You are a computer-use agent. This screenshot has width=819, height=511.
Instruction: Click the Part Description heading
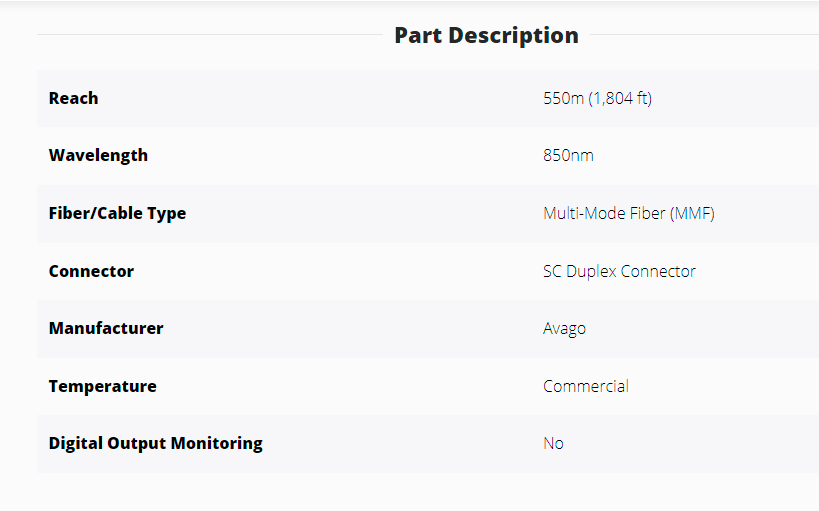coord(486,35)
